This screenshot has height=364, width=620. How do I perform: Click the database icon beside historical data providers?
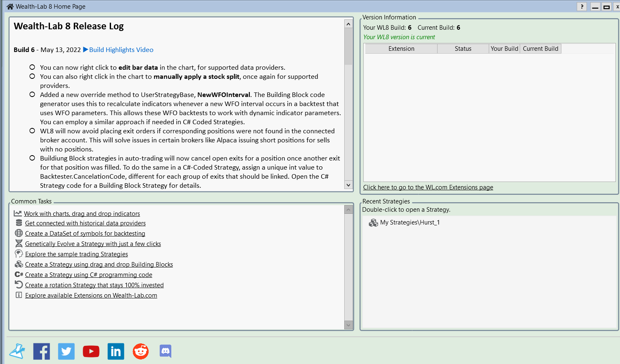[x=19, y=223]
